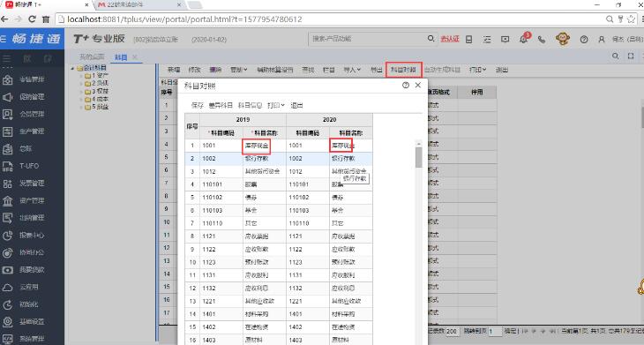This screenshot has height=345, width=644.
Task: Open the 导入 dropdown in main toolbar
Action: [352, 70]
